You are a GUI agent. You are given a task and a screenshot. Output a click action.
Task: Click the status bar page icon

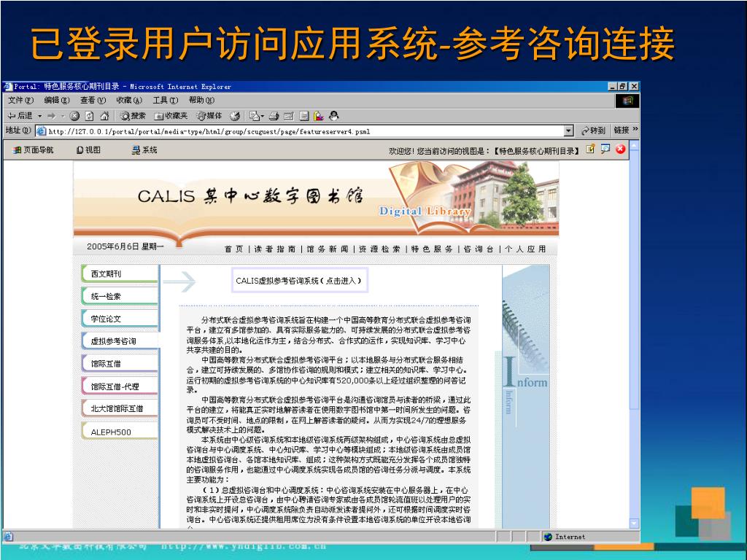(8, 537)
